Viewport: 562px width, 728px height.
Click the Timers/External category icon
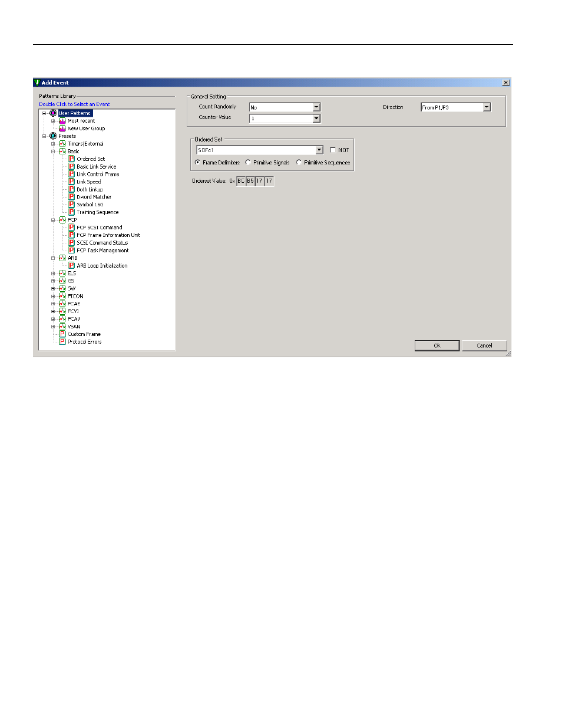62,144
